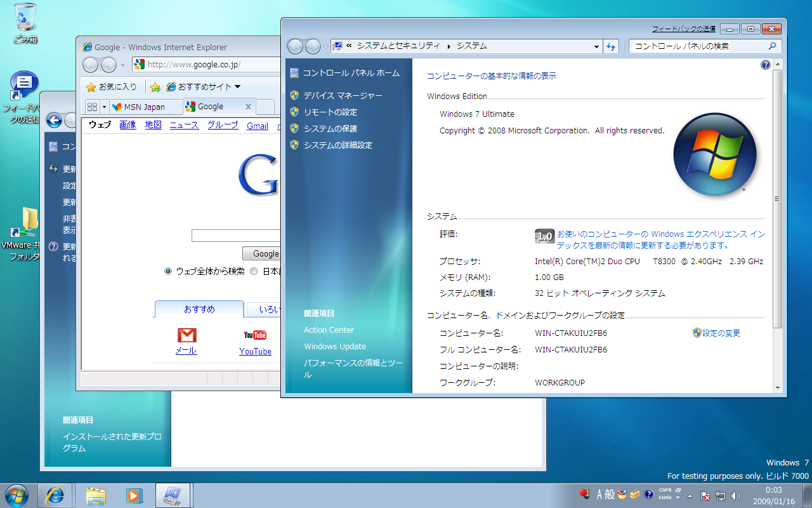
Task: Click the Windows Experience Index 1.0 badge
Action: click(x=544, y=236)
